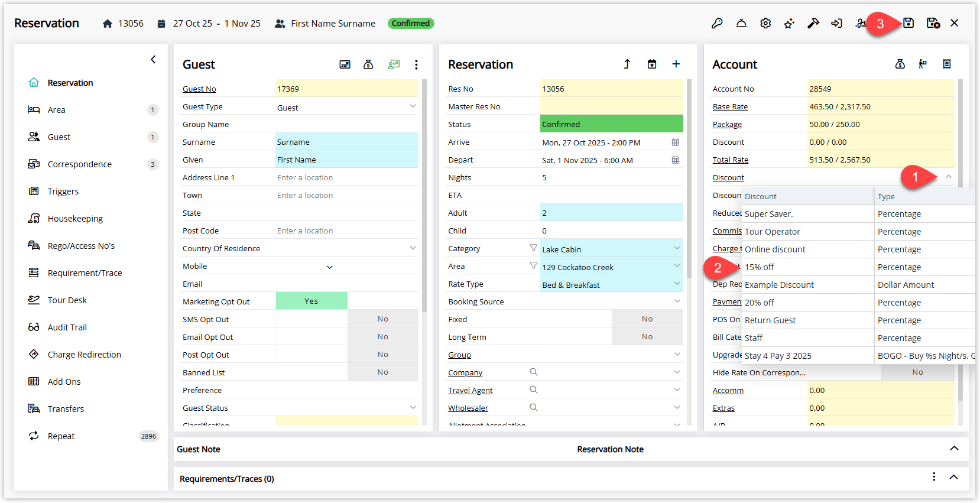
Task: Click the Travel Agent link
Action: point(470,391)
